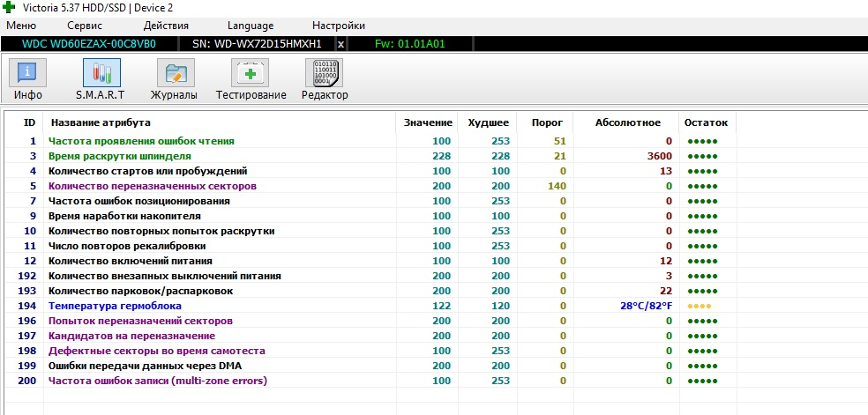This screenshot has width=868, height=415.
Task: Select row Частота ошибок позиционирования
Action: tap(370, 201)
